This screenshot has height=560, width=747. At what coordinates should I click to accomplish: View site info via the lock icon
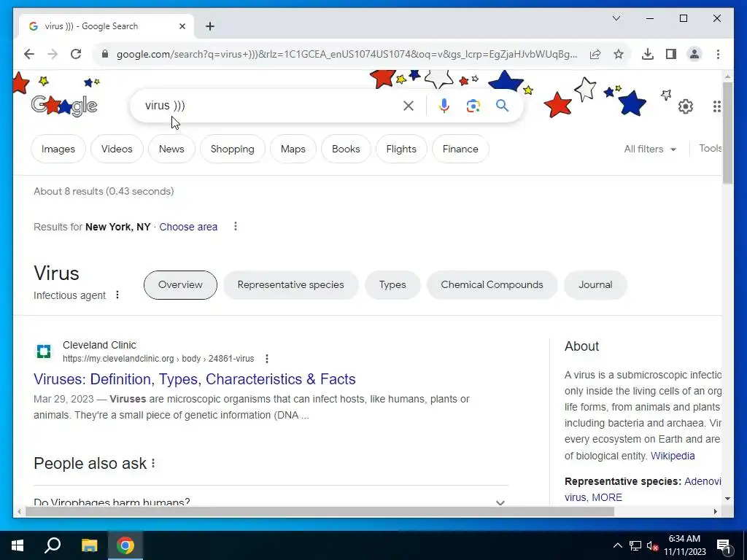[x=105, y=54]
